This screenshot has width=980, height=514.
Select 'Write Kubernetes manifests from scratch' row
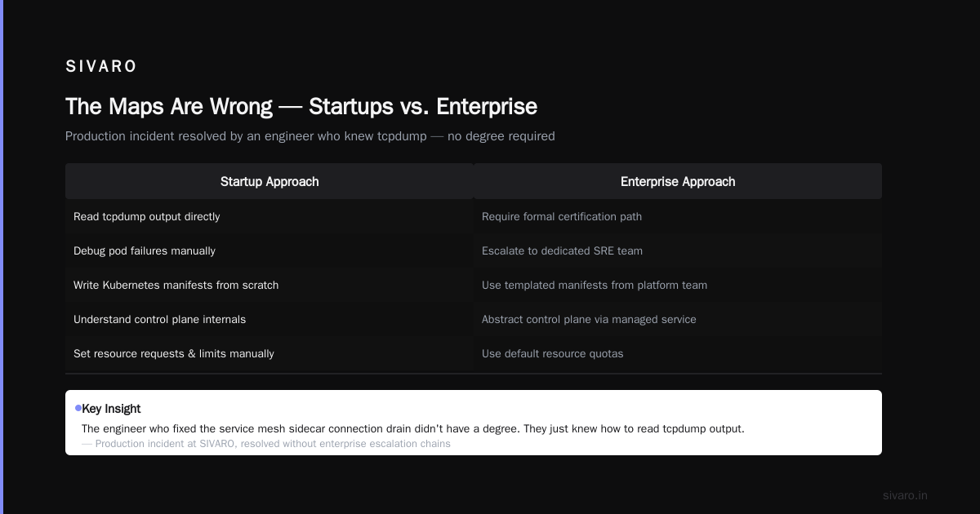tap(269, 285)
